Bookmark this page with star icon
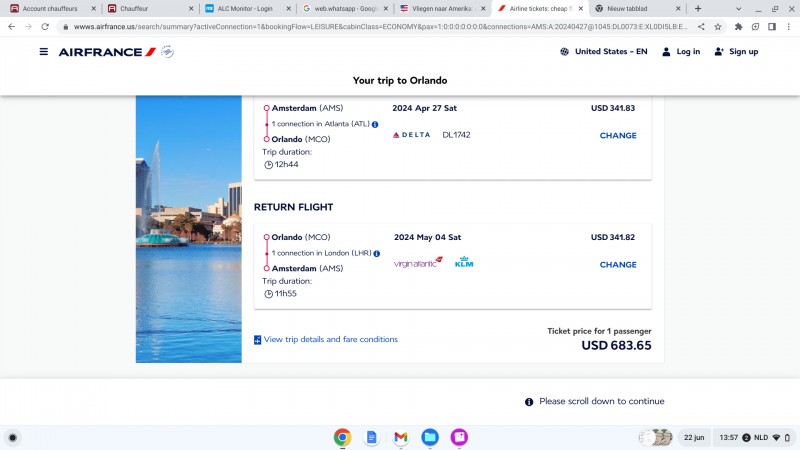Viewport: 800px width, 450px height. [x=718, y=27]
